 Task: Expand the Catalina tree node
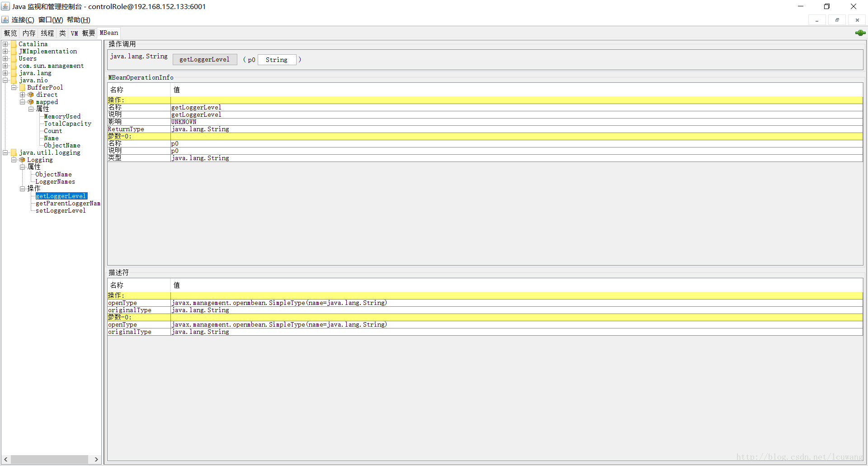(x=5, y=44)
